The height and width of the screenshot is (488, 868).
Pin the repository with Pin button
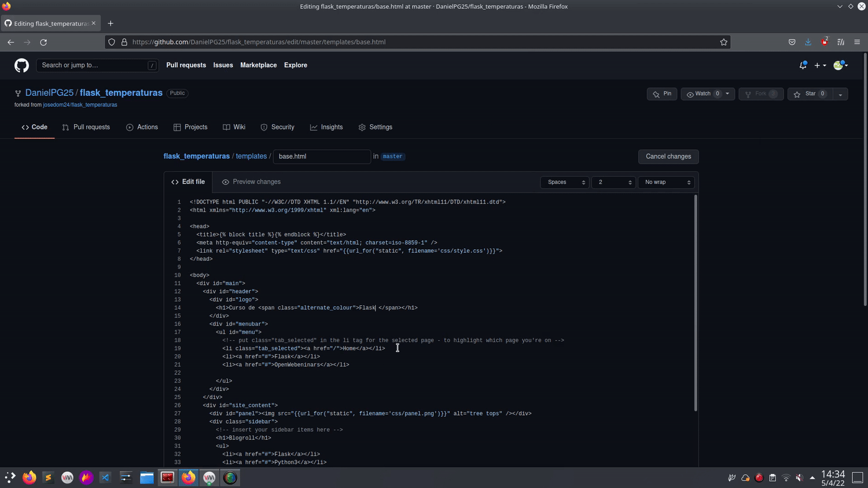pyautogui.click(x=662, y=94)
